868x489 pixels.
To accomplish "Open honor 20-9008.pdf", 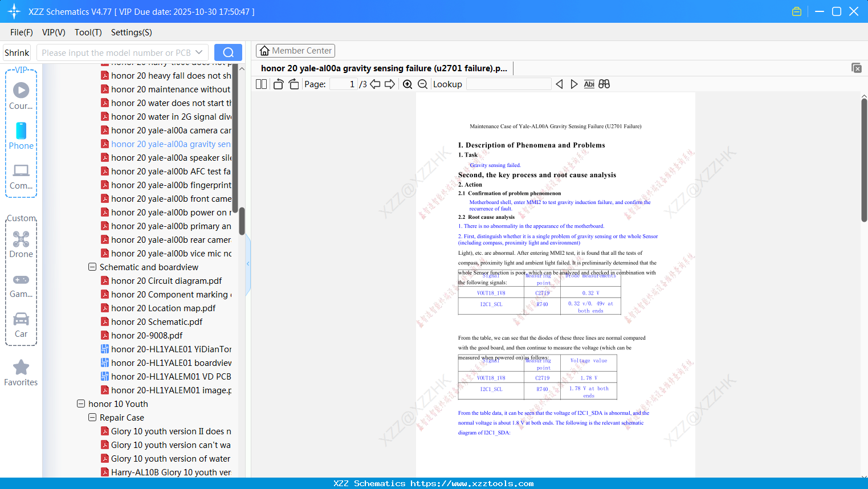I will pyautogui.click(x=147, y=335).
